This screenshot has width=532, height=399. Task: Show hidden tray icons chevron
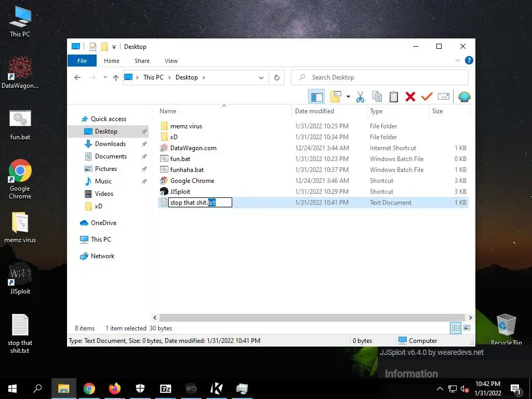tap(440, 389)
